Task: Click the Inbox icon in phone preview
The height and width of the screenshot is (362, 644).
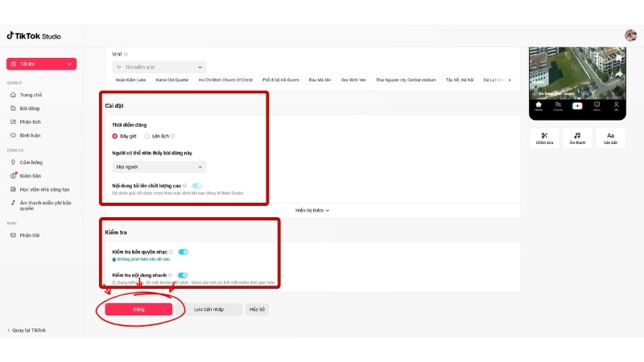Action: pyautogui.click(x=597, y=107)
